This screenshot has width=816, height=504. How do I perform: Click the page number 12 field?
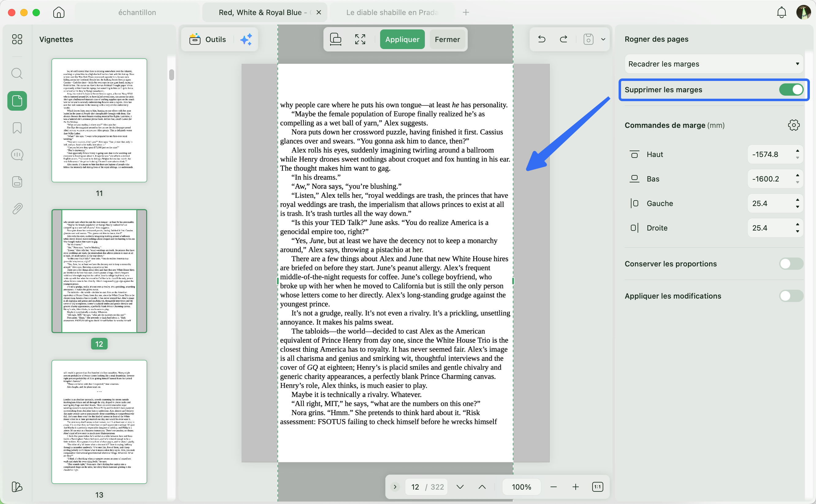pyautogui.click(x=415, y=487)
